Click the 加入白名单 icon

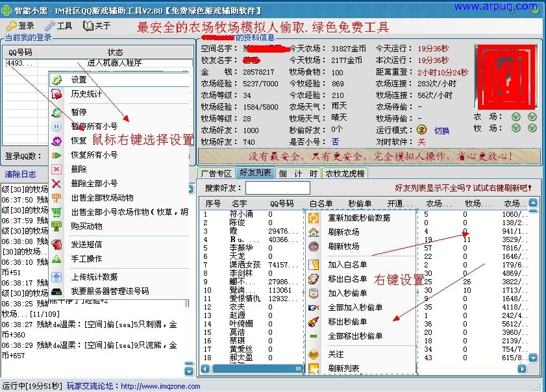314,265
